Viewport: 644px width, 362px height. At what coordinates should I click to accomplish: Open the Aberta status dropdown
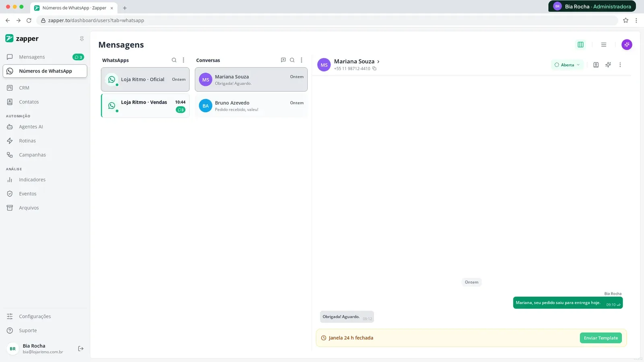click(567, 65)
